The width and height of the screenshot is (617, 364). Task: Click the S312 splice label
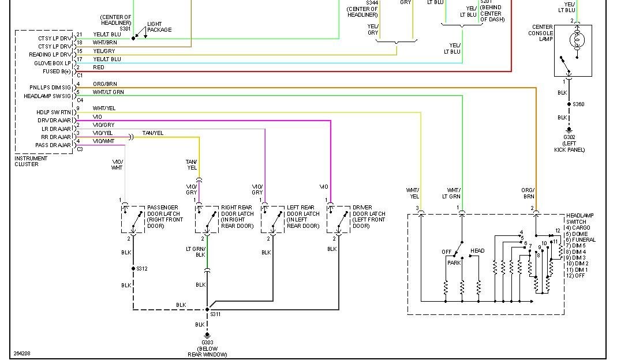pyautogui.click(x=142, y=268)
